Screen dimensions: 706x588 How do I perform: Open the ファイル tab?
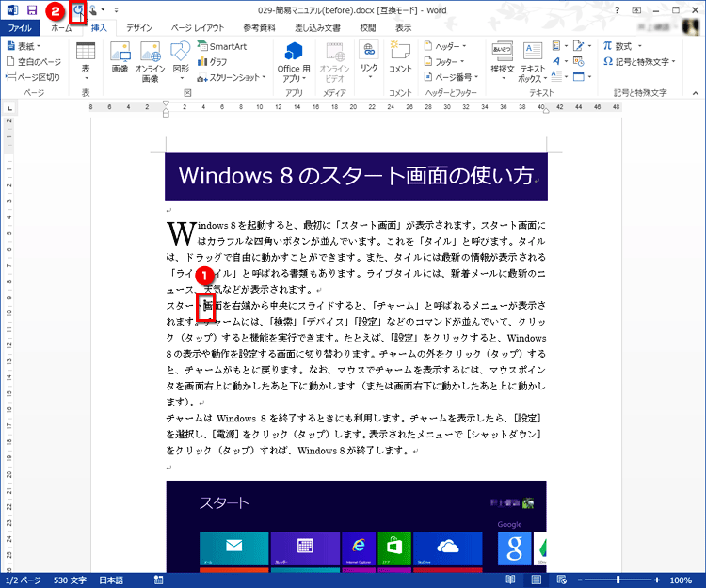(x=20, y=28)
